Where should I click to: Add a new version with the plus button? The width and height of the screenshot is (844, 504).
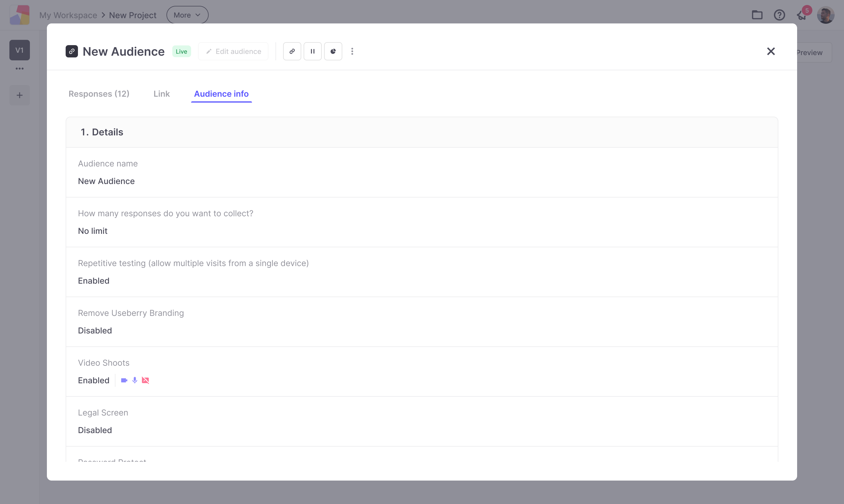(20, 95)
